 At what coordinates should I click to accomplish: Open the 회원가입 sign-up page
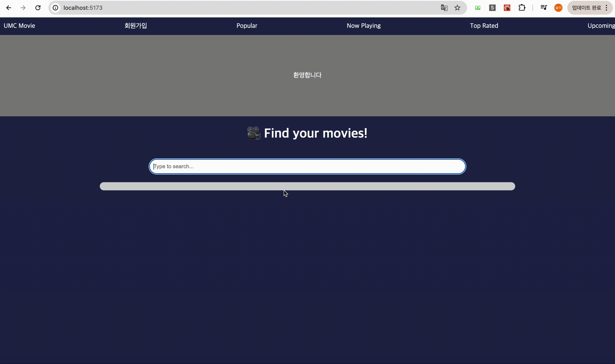(136, 26)
